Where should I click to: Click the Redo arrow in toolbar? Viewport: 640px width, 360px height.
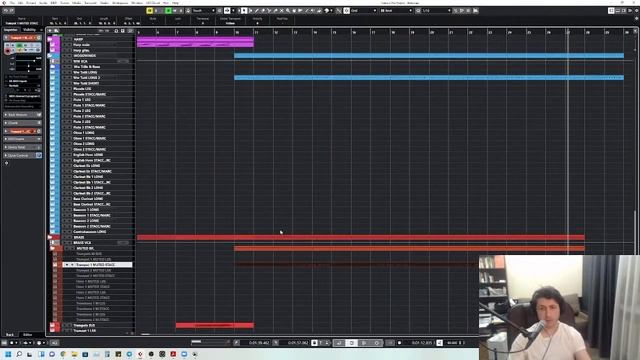click(x=11, y=11)
